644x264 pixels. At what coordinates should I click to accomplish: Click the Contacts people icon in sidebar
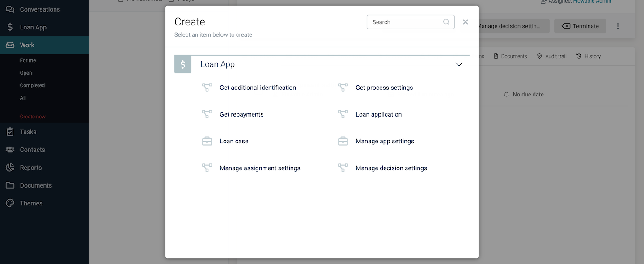[10, 150]
